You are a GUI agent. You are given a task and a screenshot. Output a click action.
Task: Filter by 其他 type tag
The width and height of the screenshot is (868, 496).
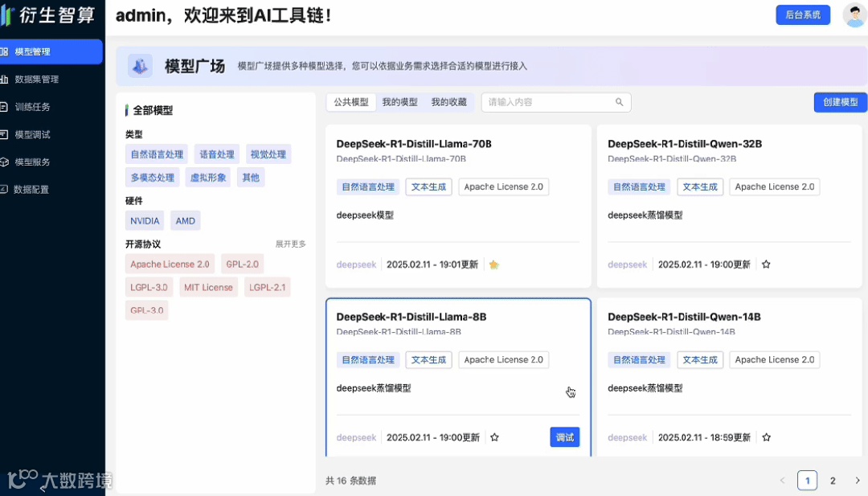pos(251,178)
